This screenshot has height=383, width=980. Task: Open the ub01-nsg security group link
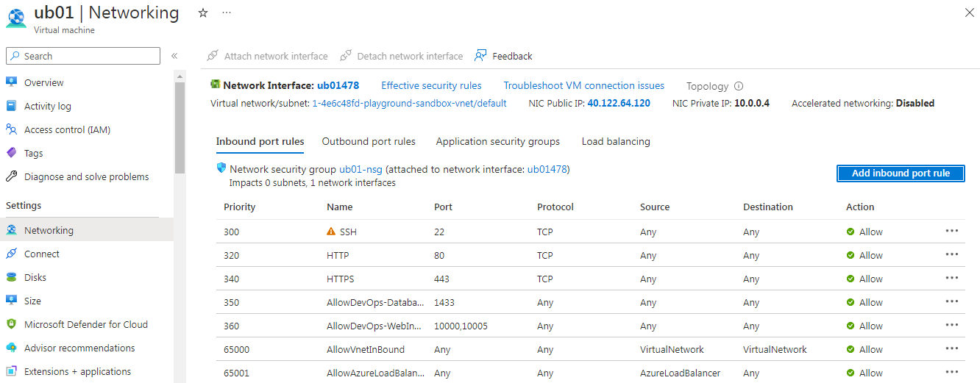coord(361,169)
